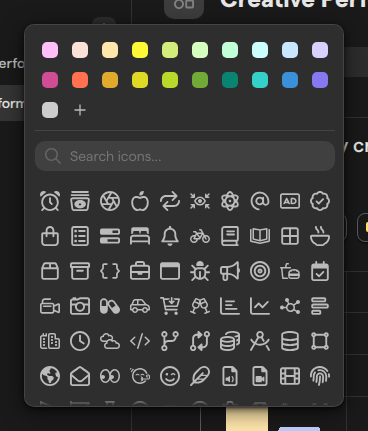Pick the light pink color swatch
This screenshot has width=368, height=431.
tap(50, 50)
